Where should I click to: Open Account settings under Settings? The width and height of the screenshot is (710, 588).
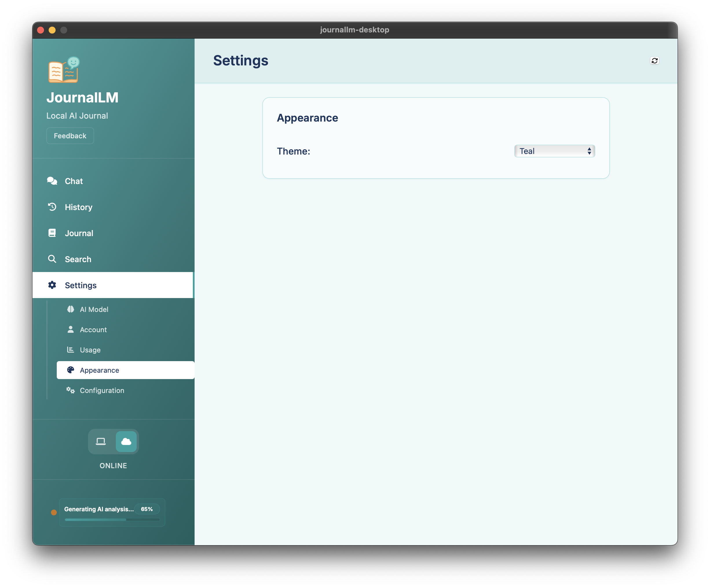pos(93,330)
